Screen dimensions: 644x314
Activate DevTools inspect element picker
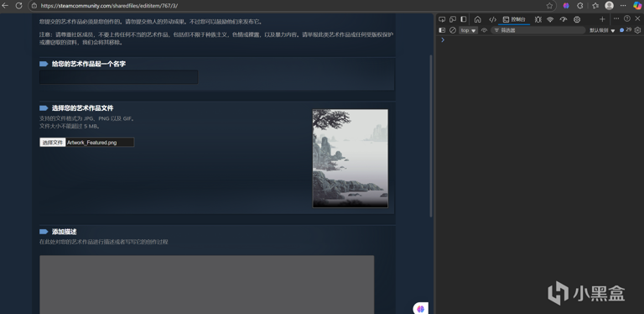pyautogui.click(x=442, y=19)
